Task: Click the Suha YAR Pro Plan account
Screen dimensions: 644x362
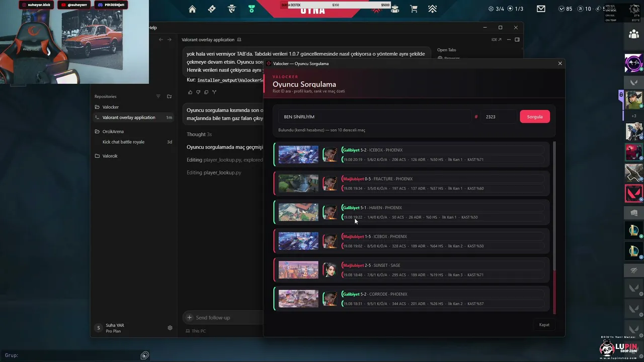Action: pyautogui.click(x=115, y=328)
